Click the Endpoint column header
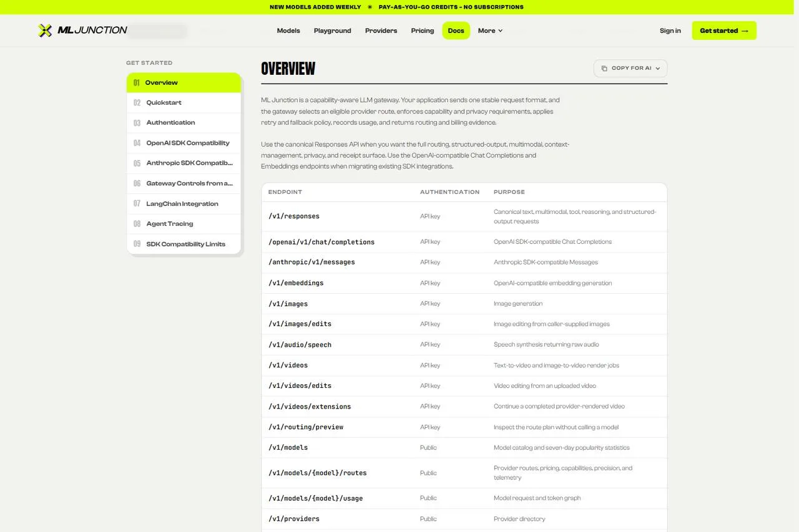 tap(285, 192)
